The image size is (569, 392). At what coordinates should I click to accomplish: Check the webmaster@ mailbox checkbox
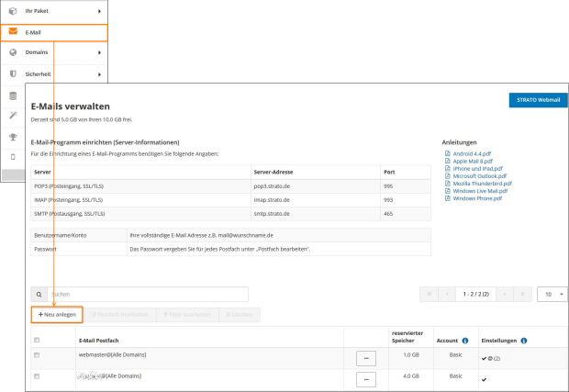click(37, 355)
